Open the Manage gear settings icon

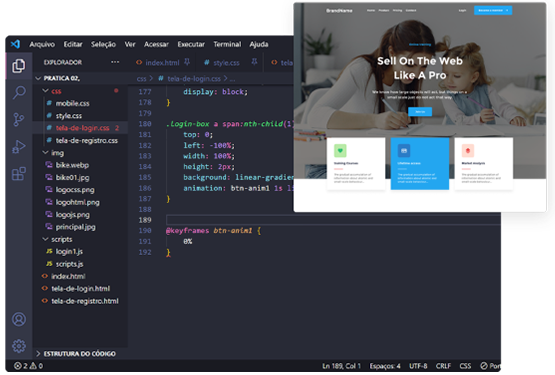(19, 346)
